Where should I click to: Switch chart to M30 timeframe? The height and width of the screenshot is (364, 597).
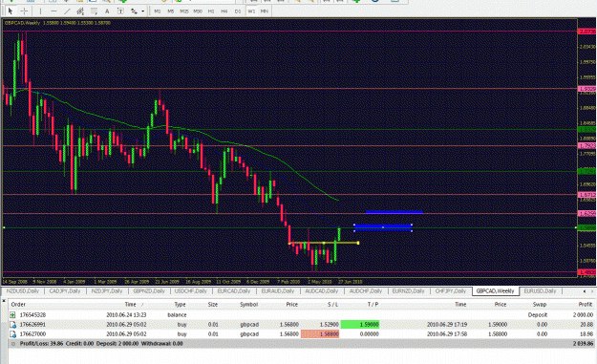point(198,11)
